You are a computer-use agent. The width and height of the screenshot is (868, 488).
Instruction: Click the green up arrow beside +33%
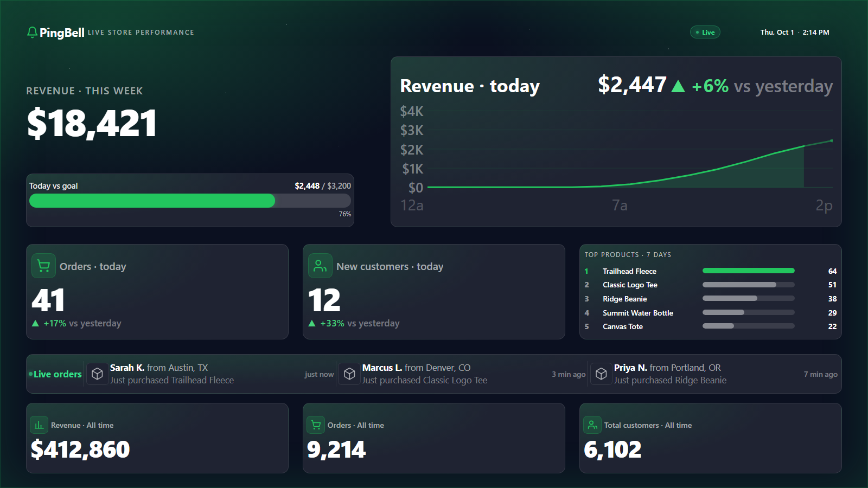(x=312, y=323)
